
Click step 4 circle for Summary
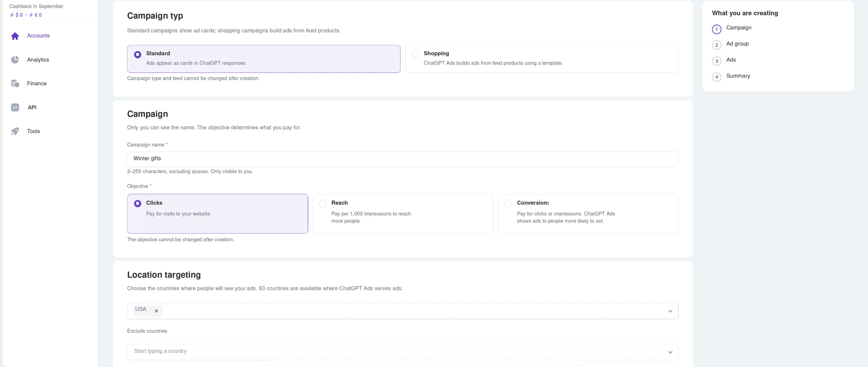(x=716, y=77)
